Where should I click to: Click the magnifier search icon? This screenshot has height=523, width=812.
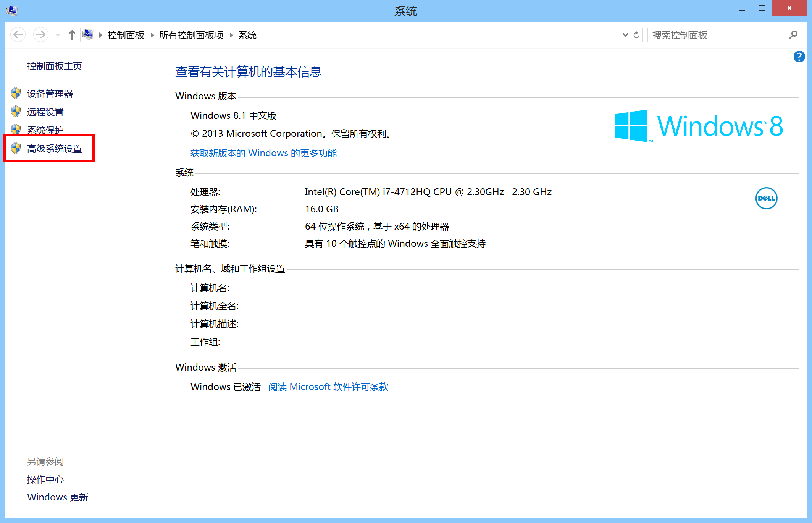tap(793, 35)
